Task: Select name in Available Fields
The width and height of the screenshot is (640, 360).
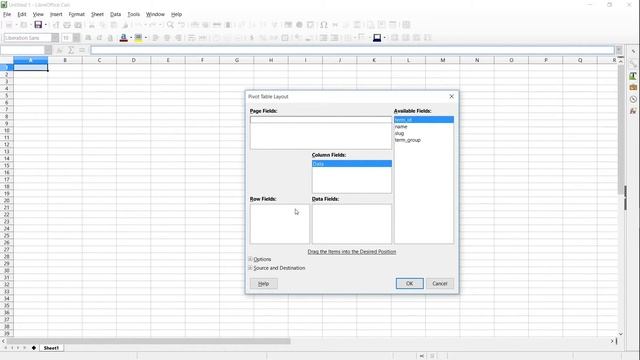Action: click(424, 127)
